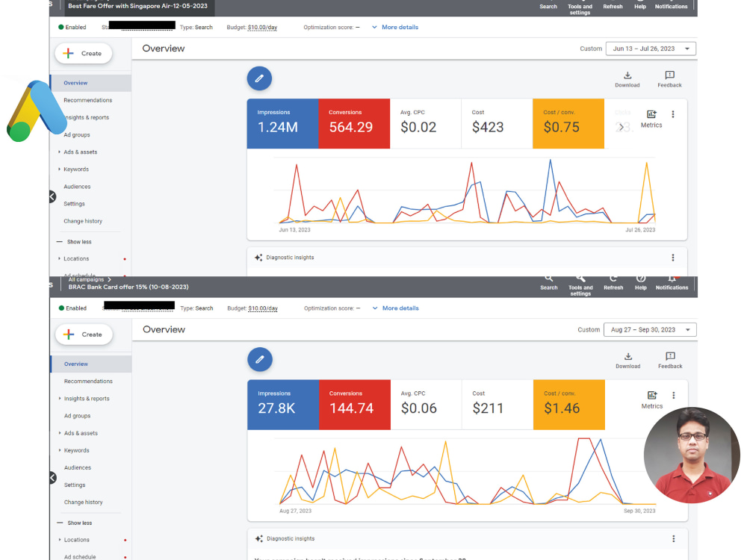Click Refresh in the Singapore Air header
747x560 pixels.
613,6
